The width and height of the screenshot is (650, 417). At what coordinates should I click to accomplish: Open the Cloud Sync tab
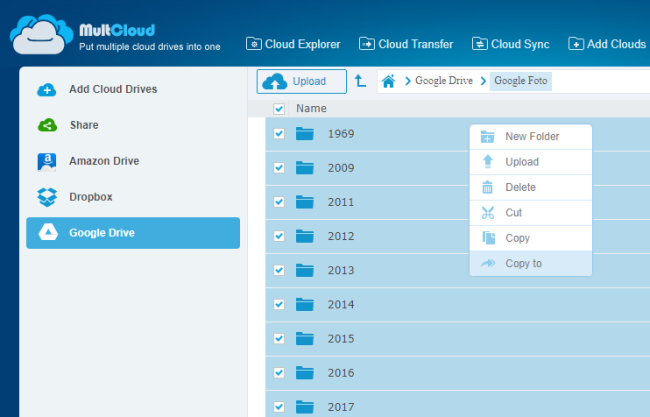tap(511, 44)
